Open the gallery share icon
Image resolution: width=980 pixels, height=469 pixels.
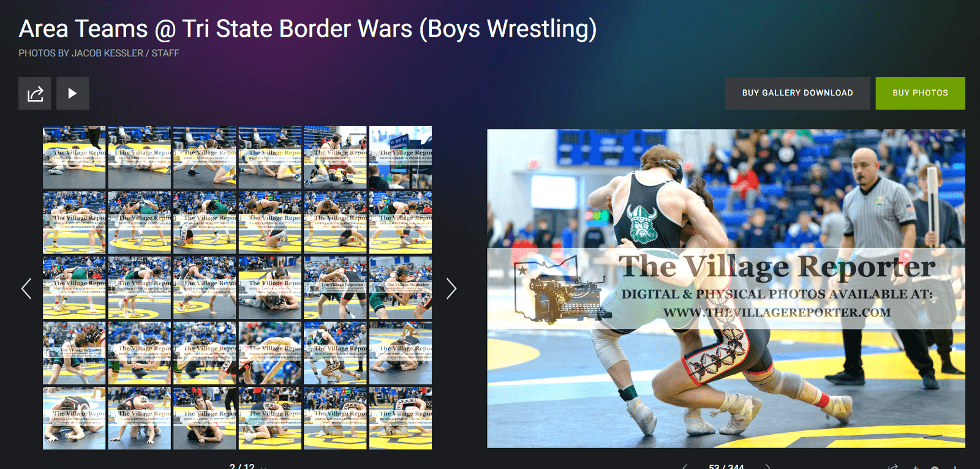tap(35, 94)
